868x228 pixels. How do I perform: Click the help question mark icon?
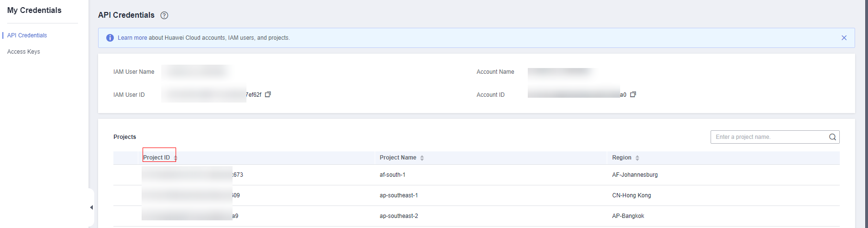click(x=164, y=15)
